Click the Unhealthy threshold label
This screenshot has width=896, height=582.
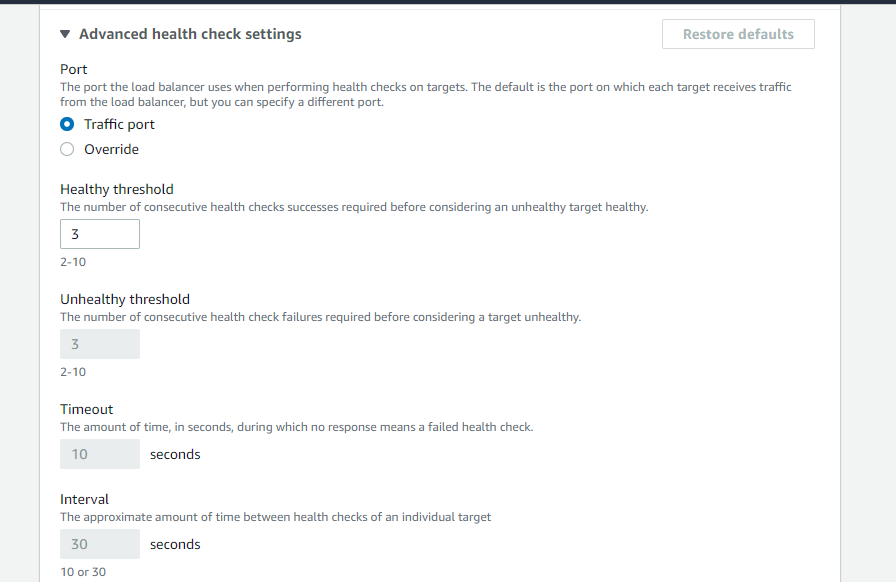tap(125, 299)
